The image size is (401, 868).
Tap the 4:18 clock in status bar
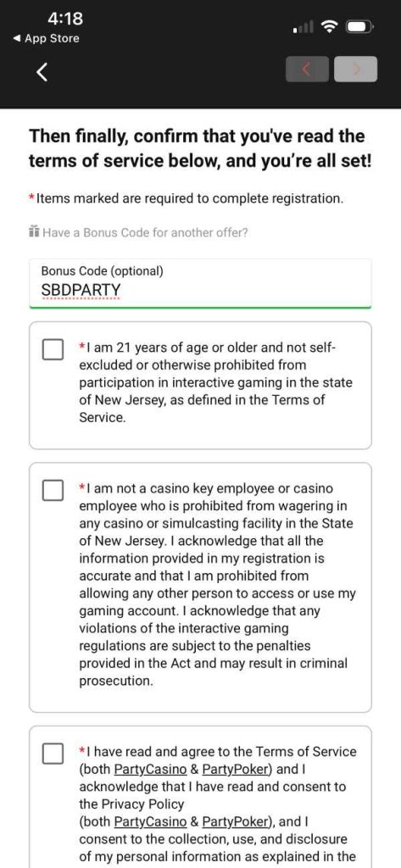(x=65, y=19)
